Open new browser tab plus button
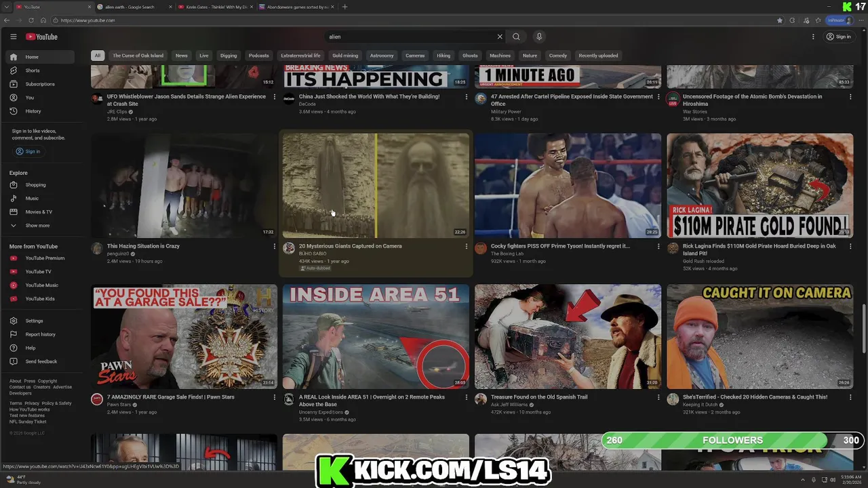Screen dimensions: 868x488 click(344, 7)
